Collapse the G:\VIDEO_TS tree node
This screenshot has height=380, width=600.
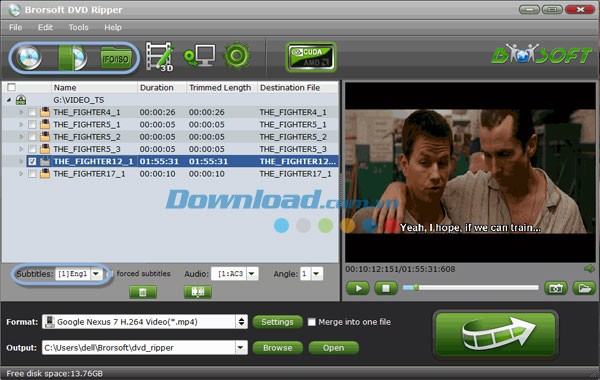(9, 100)
